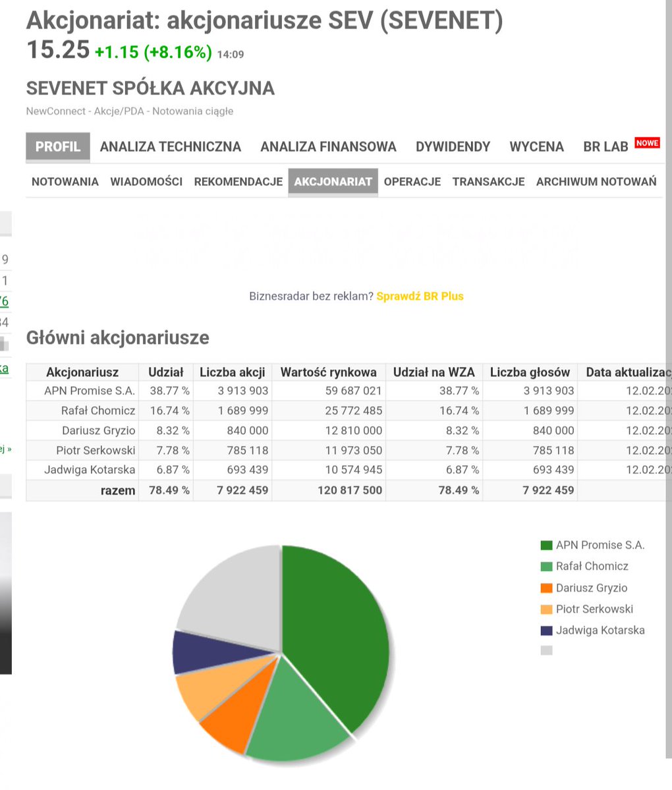Click the 15.25 stock price
The width and height of the screenshot is (672, 790).
click(58, 50)
